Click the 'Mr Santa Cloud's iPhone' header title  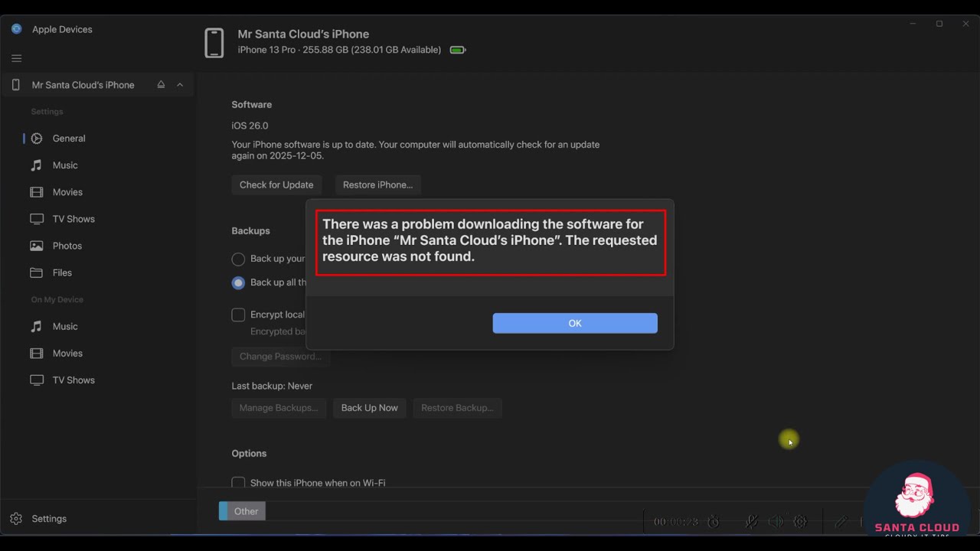tap(303, 34)
